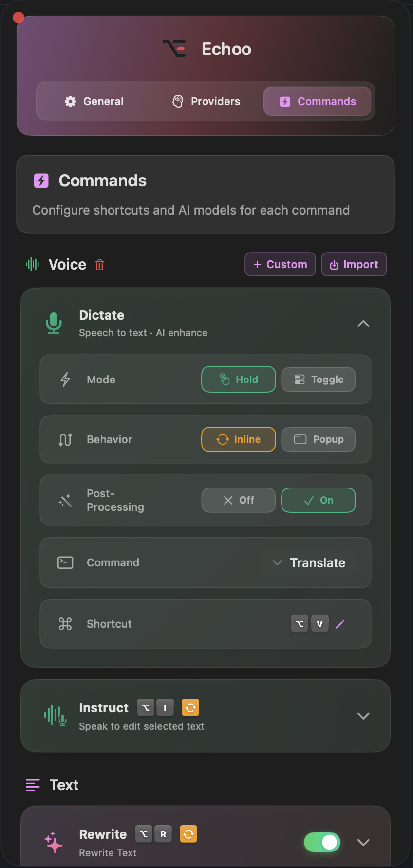The width and height of the screenshot is (413, 868).
Task: Click the trash icon next to Voice
Action: pos(99,264)
